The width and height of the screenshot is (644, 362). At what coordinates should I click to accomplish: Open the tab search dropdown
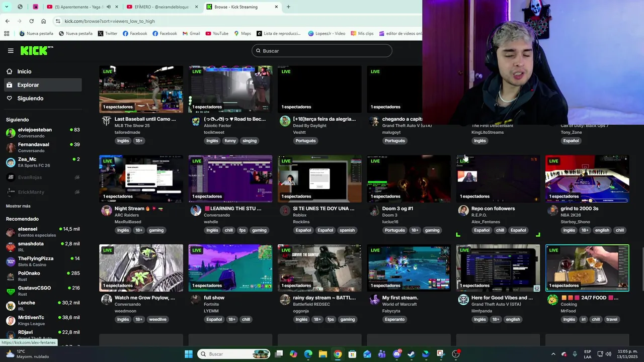[6, 7]
